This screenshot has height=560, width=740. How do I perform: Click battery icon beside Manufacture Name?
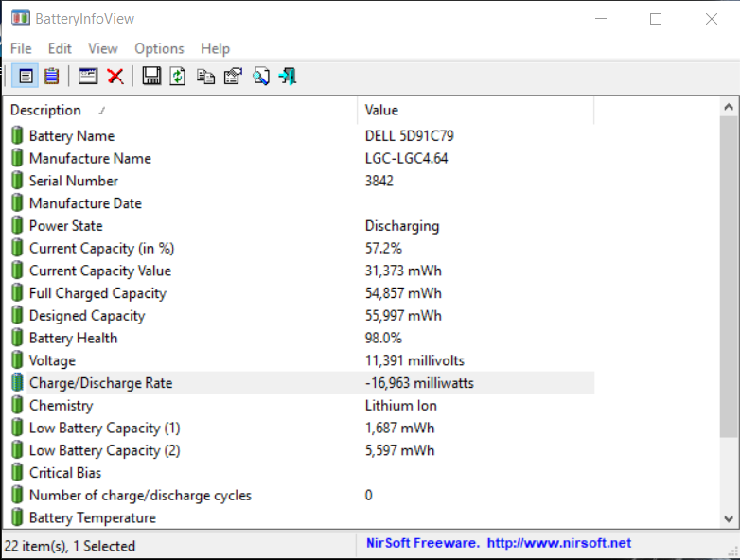click(17, 158)
